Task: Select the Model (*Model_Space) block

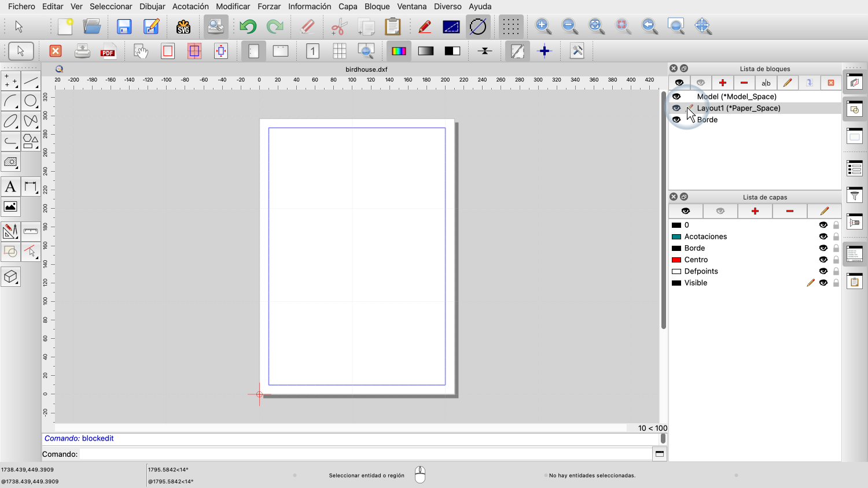Action: tap(736, 97)
